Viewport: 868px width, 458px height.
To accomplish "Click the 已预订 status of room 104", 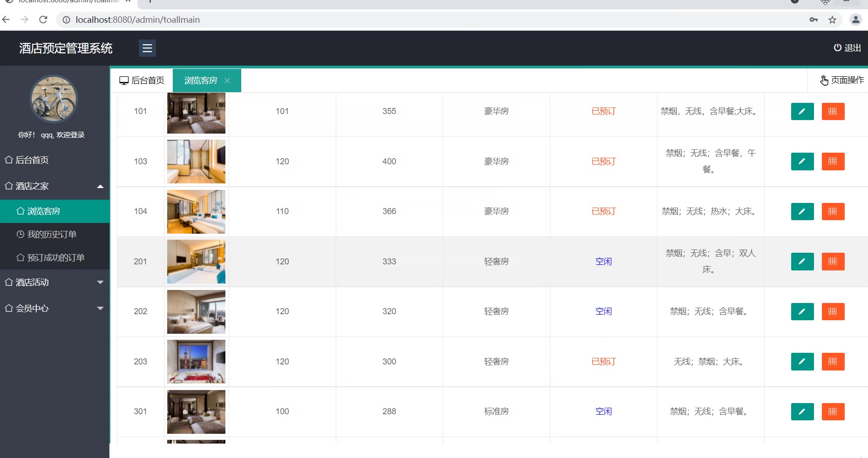I will point(604,211).
